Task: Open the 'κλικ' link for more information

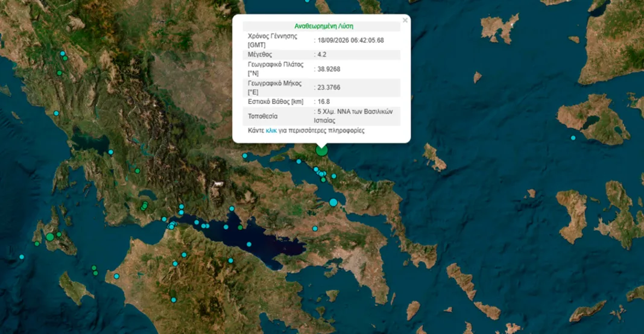Action: 271,131
